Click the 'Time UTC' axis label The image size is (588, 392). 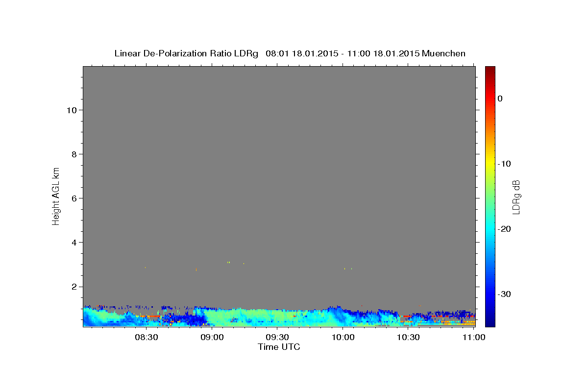tap(279, 347)
